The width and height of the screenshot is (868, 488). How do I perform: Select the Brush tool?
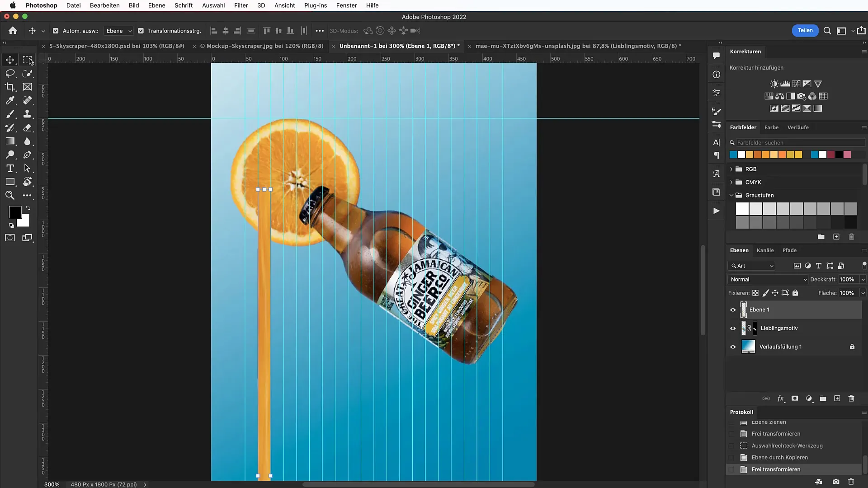point(10,114)
